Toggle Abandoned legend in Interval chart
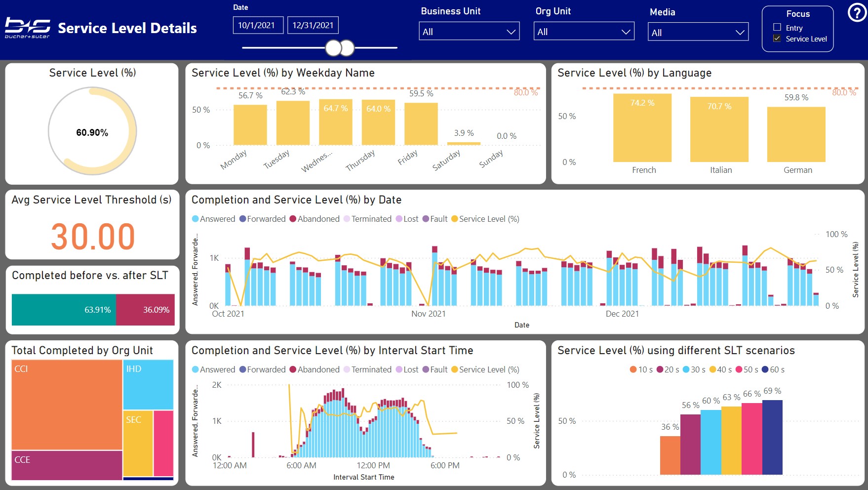 tap(315, 369)
